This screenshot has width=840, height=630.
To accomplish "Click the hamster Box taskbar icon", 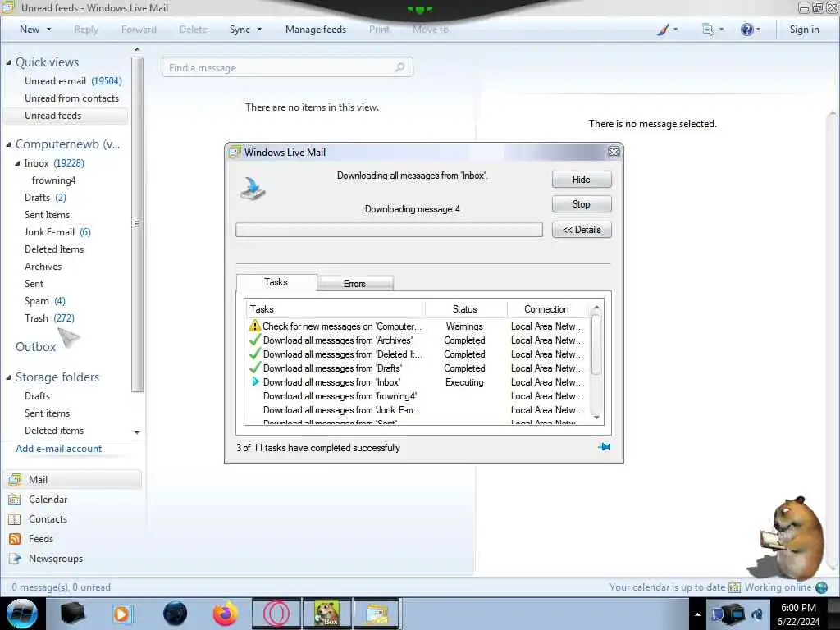I will [326, 614].
